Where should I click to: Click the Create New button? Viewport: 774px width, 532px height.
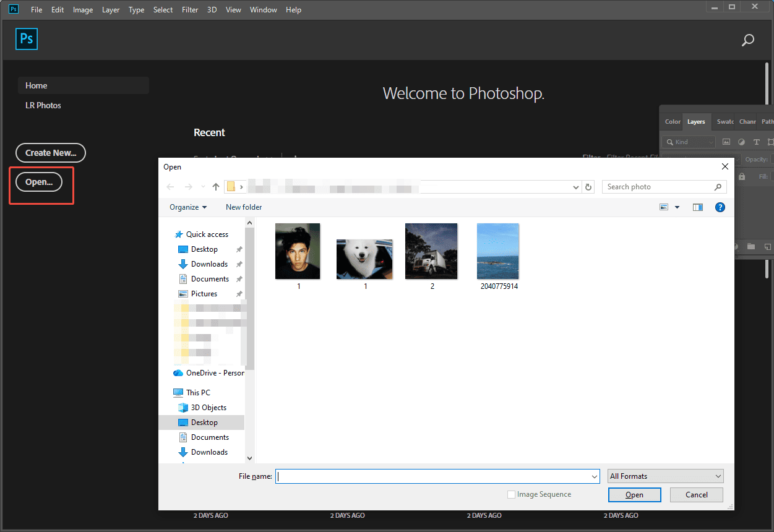50,153
